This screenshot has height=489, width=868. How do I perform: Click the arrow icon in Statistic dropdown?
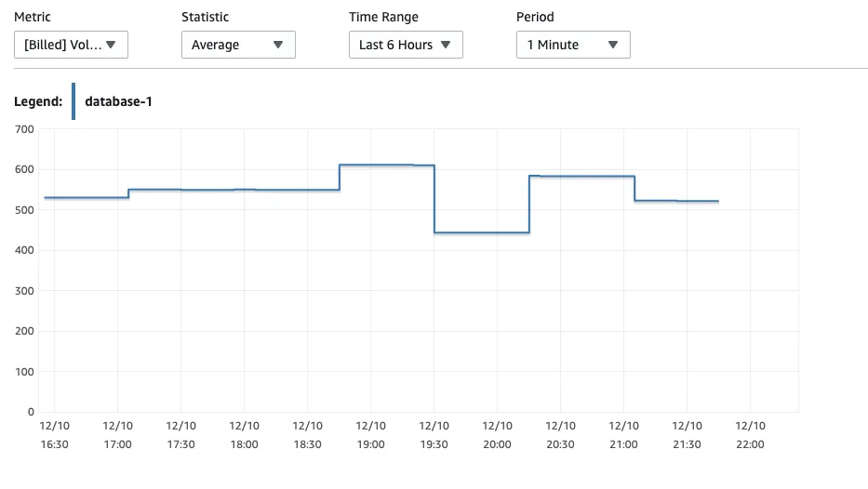point(278,45)
